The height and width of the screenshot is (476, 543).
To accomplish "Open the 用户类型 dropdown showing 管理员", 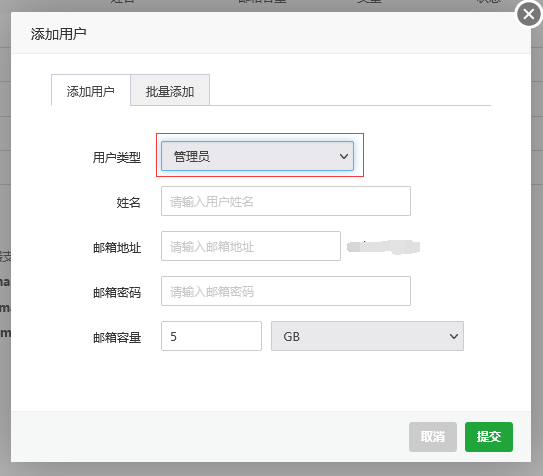I will coord(257,156).
